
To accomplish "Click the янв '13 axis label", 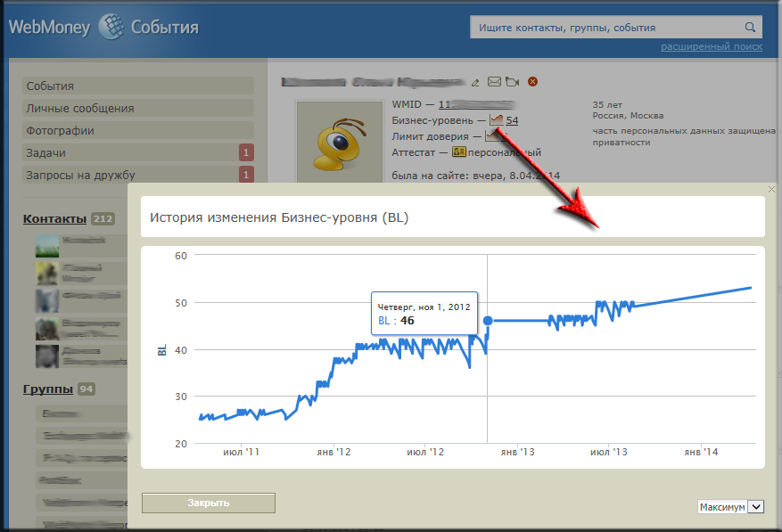I will (x=518, y=452).
